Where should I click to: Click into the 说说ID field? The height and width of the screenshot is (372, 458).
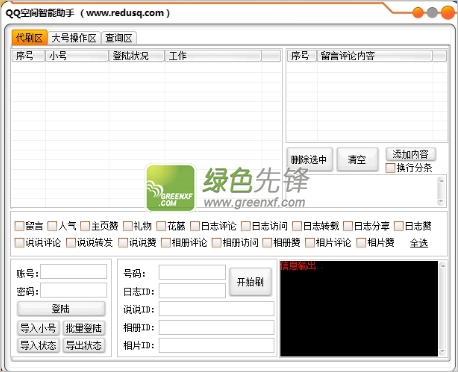pyautogui.click(x=217, y=309)
